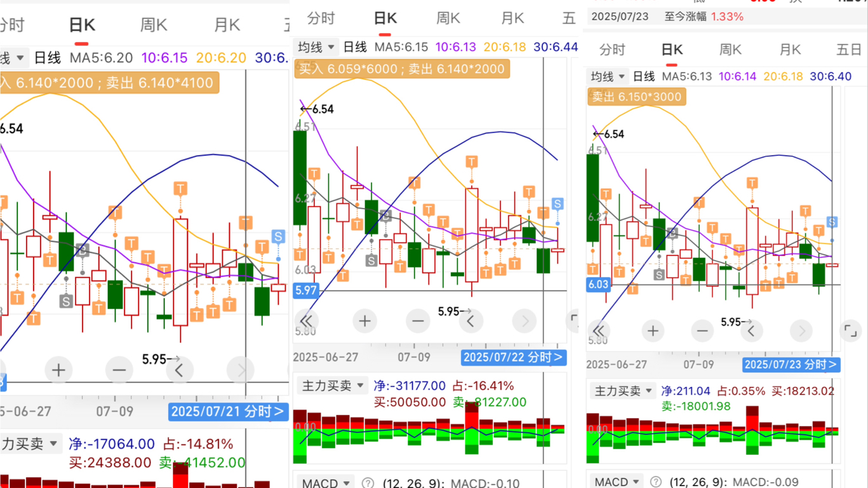Click 买:18213.02 buy amount
Image resolution: width=868 pixels, height=488 pixels.
click(x=803, y=391)
